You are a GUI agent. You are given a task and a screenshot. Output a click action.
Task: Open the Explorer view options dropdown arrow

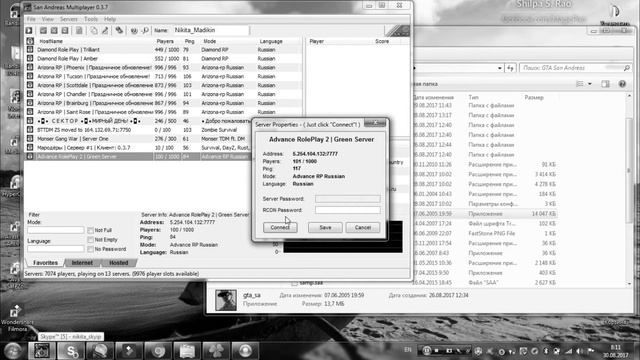coord(589,84)
